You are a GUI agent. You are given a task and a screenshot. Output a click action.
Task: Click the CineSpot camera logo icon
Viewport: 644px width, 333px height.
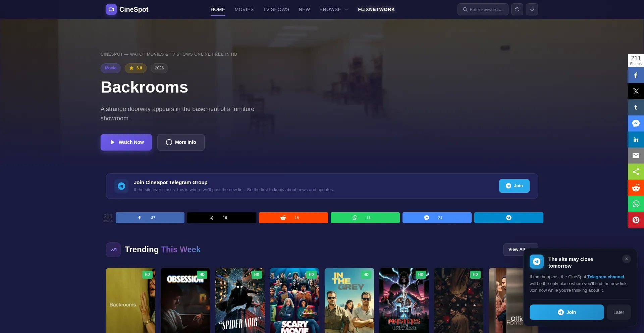point(111,9)
